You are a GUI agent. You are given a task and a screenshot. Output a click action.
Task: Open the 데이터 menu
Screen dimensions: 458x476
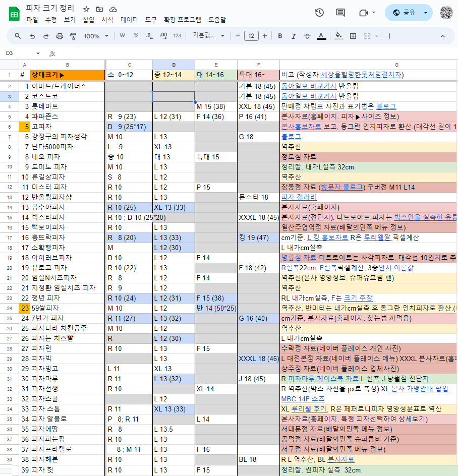(x=129, y=20)
